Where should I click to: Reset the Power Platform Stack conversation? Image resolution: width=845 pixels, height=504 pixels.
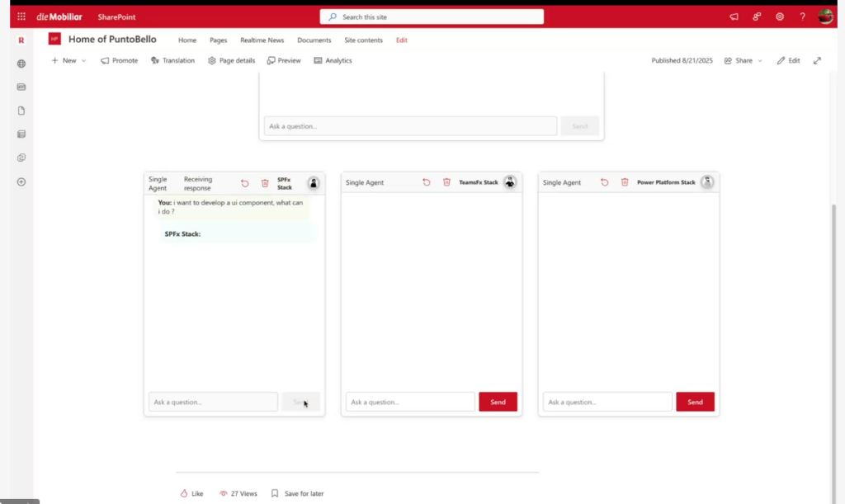click(x=604, y=182)
